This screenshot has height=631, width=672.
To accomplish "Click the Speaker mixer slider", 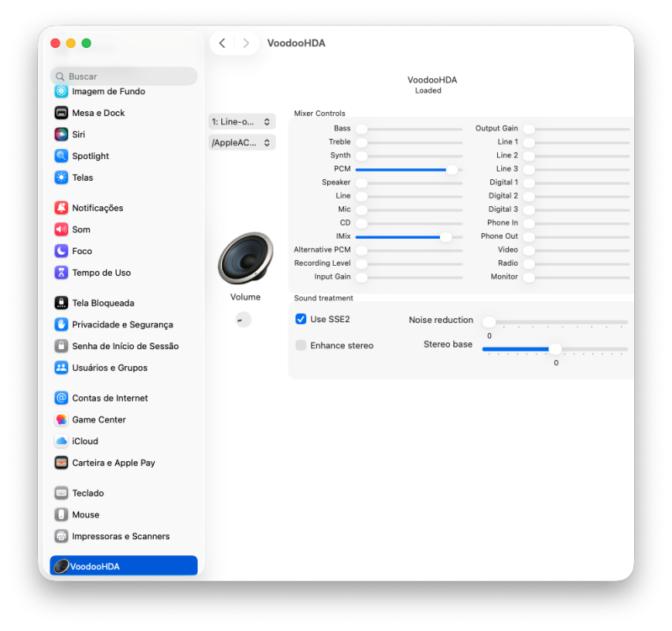I will pyautogui.click(x=409, y=183).
